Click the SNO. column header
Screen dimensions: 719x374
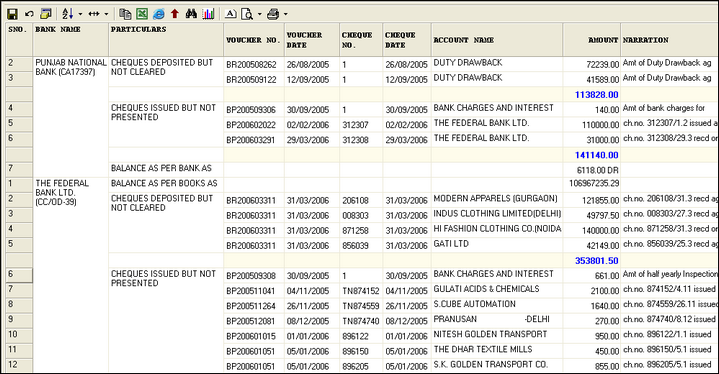coord(19,39)
